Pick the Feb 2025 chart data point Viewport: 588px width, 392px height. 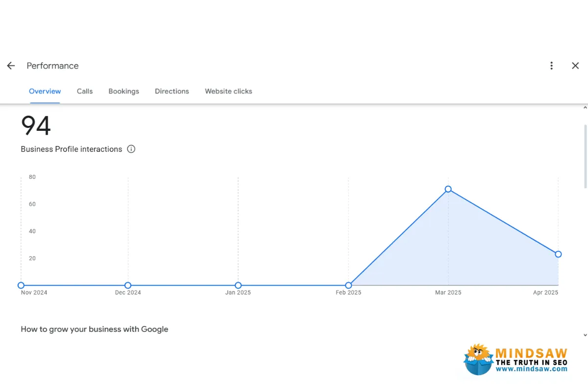tap(348, 285)
